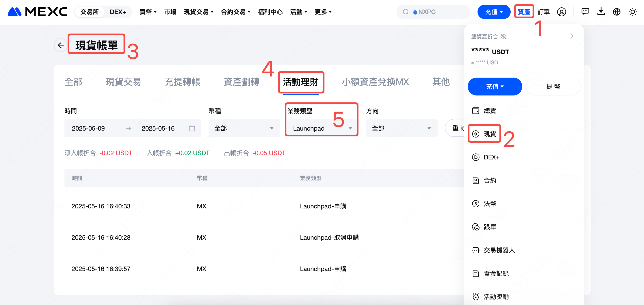Select the 交易所 toggle option

[x=90, y=12]
